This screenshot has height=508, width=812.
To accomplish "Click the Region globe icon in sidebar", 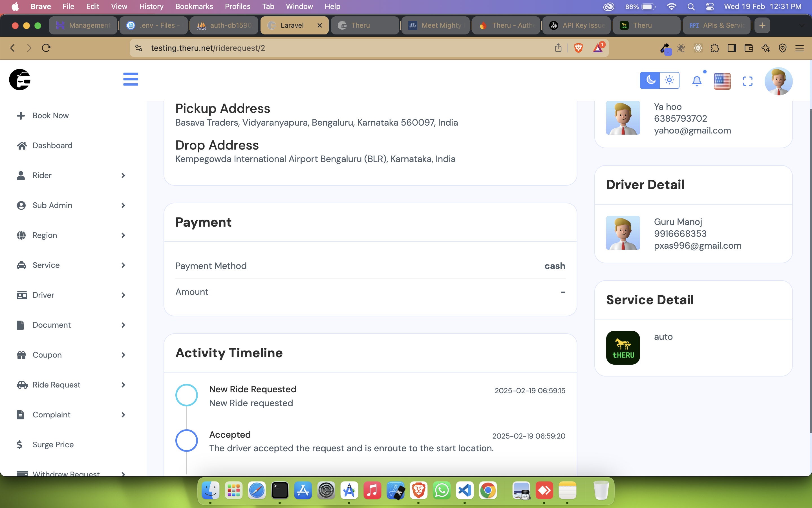I will pyautogui.click(x=21, y=235).
